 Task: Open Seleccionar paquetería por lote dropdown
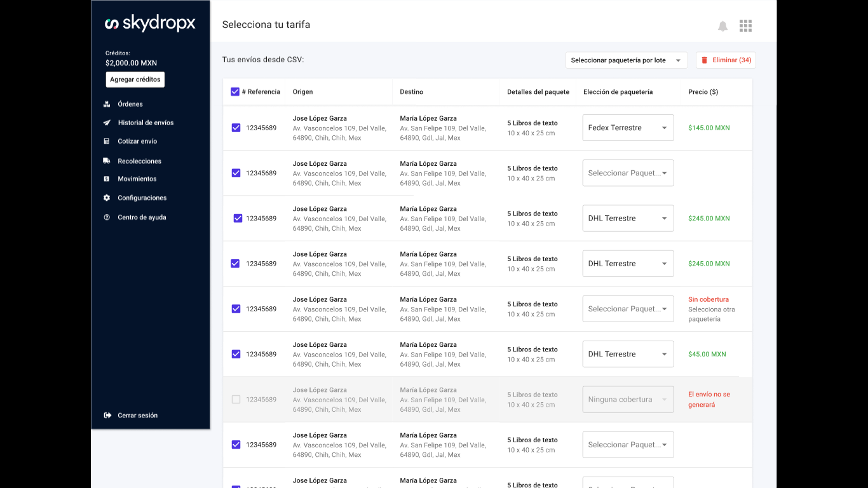626,60
